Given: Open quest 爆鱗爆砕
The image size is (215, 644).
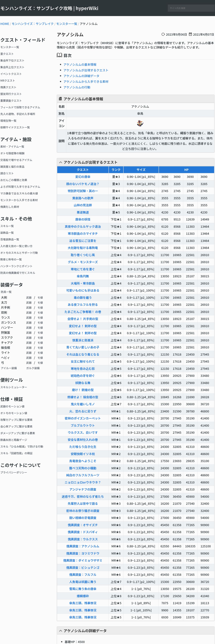Looking at the screenshot, I should click(x=83, y=596).
